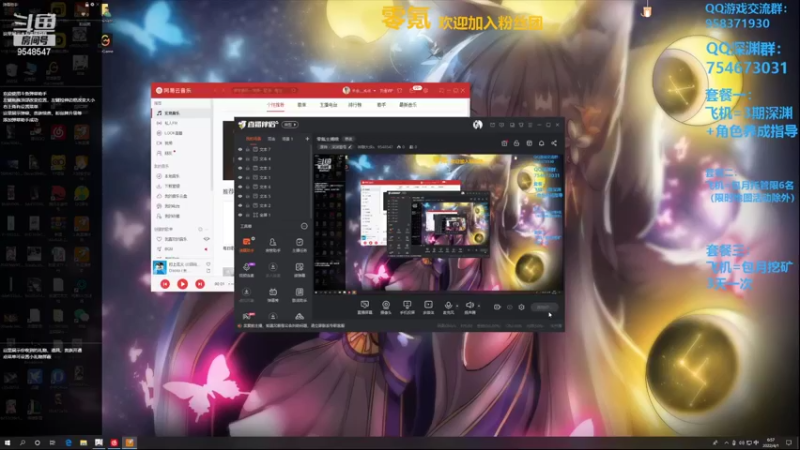Toggle eye icon of 文本 1 source
Viewport: 800px width, 450px height.
[240, 178]
